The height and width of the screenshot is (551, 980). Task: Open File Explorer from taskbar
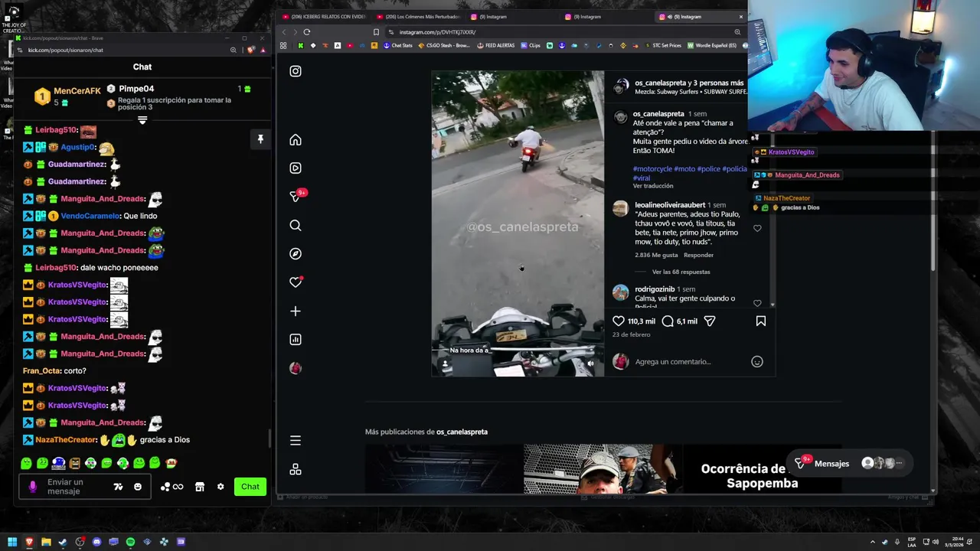click(46, 542)
